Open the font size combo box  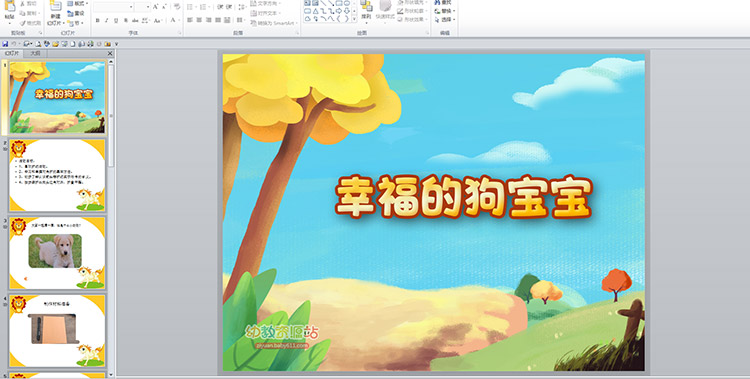pos(142,7)
